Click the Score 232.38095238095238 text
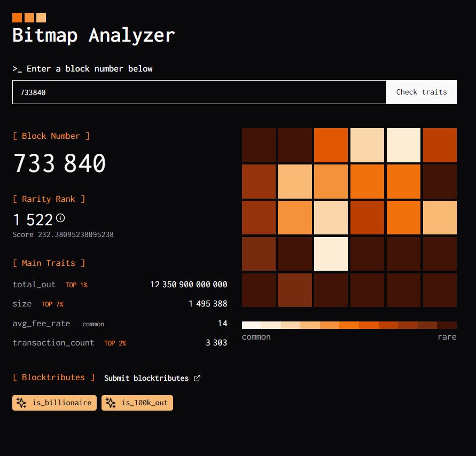 (63, 234)
